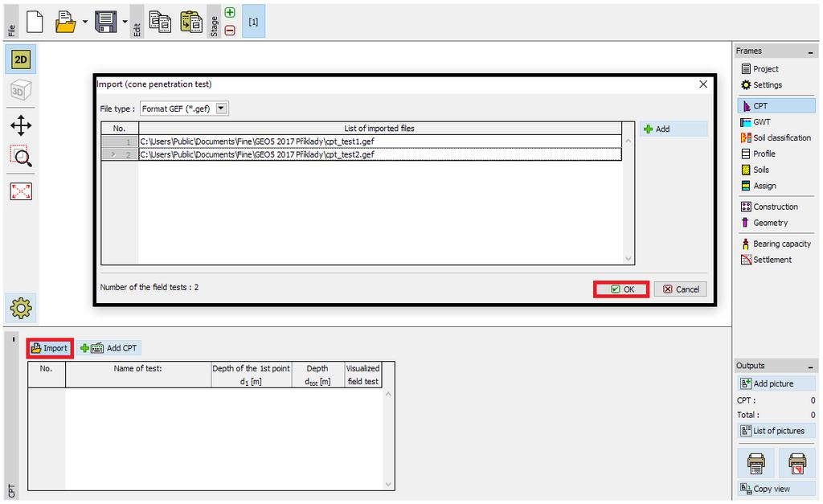Click the Add button in import dialog
Screen dimensions: 823x504
[x=674, y=129]
